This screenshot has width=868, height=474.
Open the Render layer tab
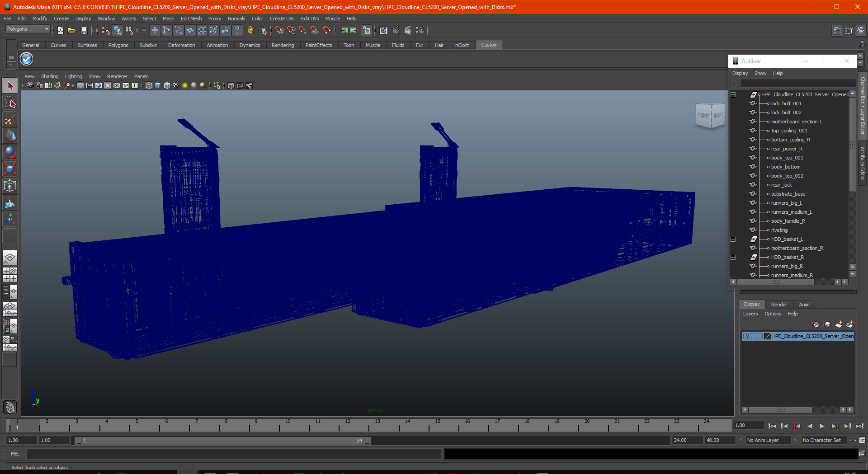point(779,305)
